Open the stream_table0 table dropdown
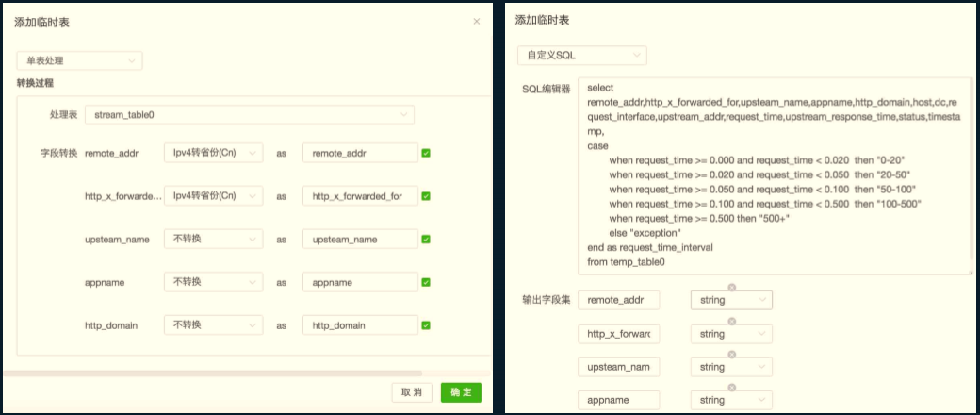Image resolution: width=980 pixels, height=415 pixels. coord(250,114)
